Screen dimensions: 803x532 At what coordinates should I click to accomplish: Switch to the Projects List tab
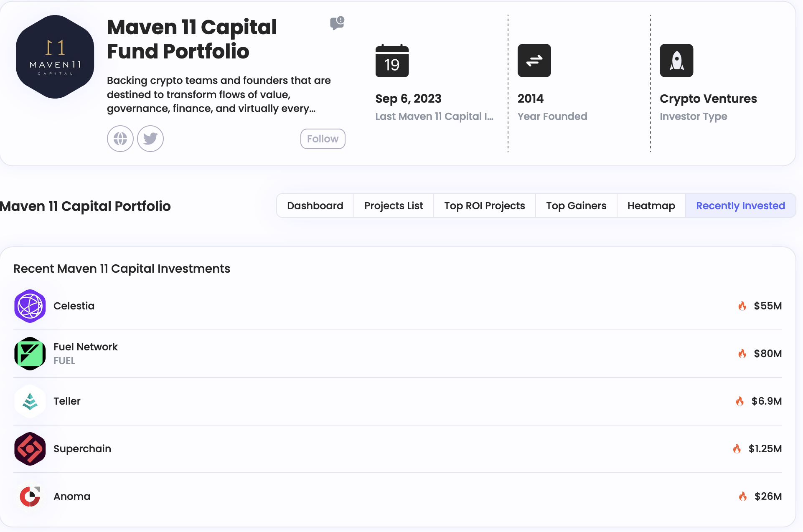click(394, 205)
